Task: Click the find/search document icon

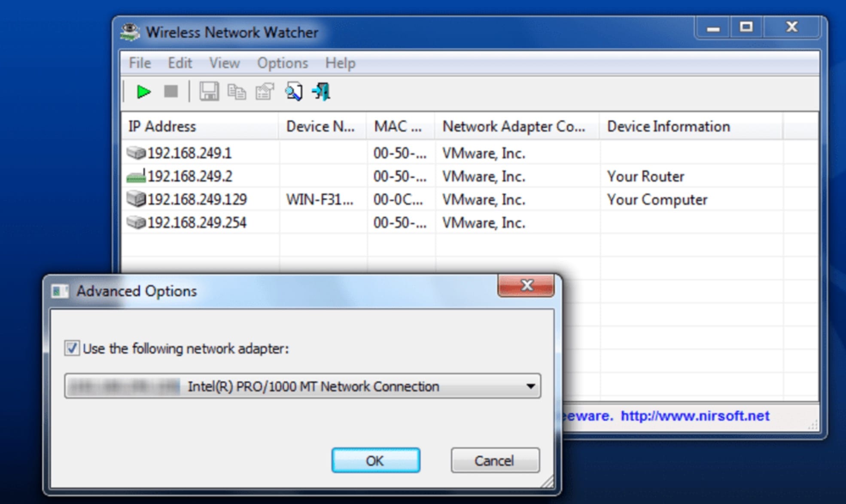Action: click(294, 91)
